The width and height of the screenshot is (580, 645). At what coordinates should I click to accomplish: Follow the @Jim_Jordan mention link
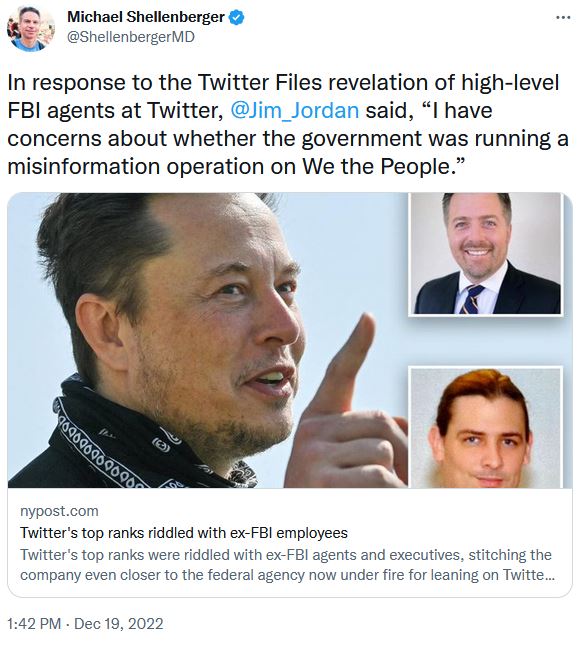[295, 111]
